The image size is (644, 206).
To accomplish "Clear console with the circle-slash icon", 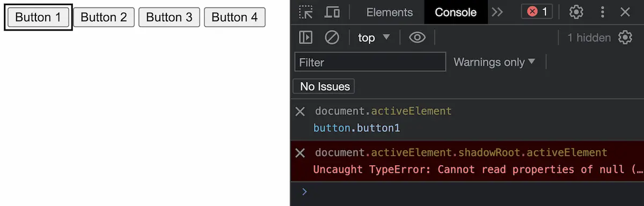I will (x=332, y=38).
